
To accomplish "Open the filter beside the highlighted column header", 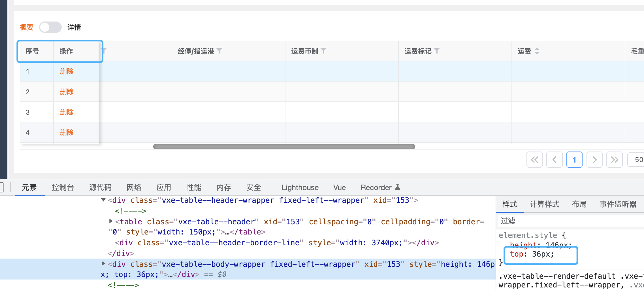I will [104, 50].
